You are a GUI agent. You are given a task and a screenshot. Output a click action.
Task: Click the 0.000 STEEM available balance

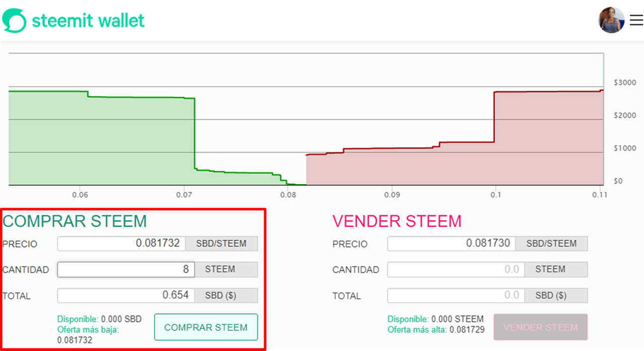click(x=457, y=319)
